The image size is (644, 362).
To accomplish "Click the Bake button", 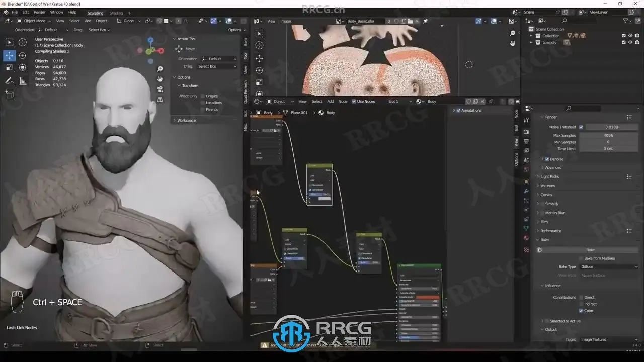I will (590, 250).
